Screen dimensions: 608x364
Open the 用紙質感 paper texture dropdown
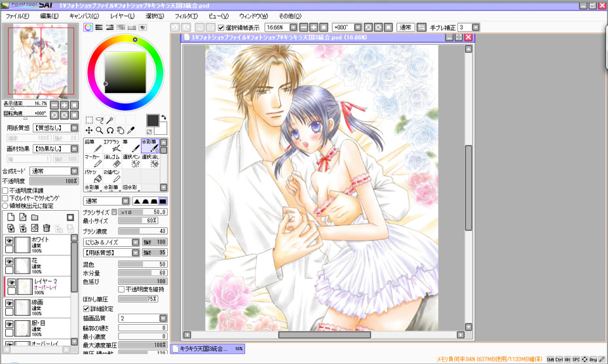coord(75,128)
